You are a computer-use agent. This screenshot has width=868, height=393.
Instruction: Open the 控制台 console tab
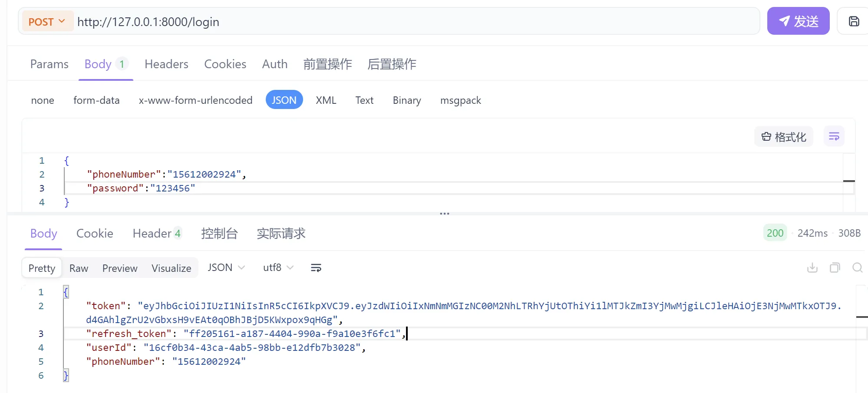[219, 234]
